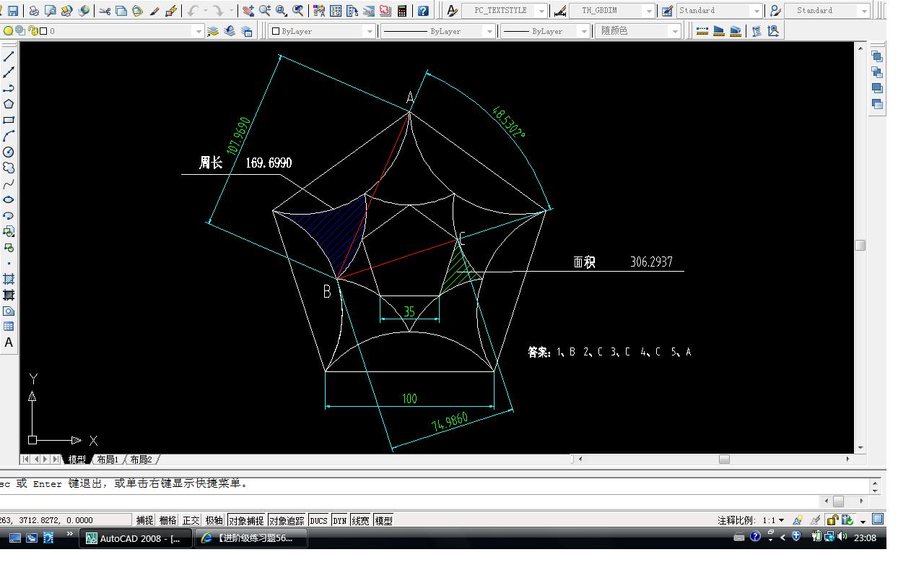Select the Hatch tool

pos(9,279)
